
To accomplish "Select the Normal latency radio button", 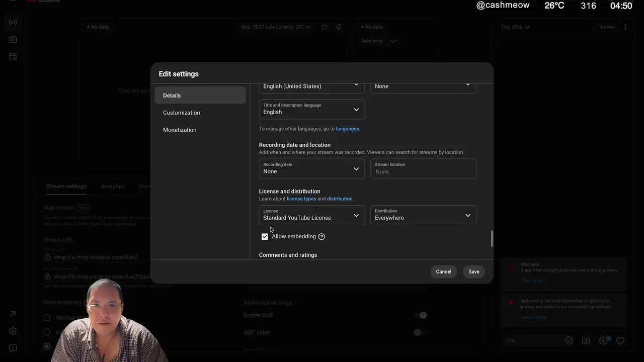I will [47, 318].
